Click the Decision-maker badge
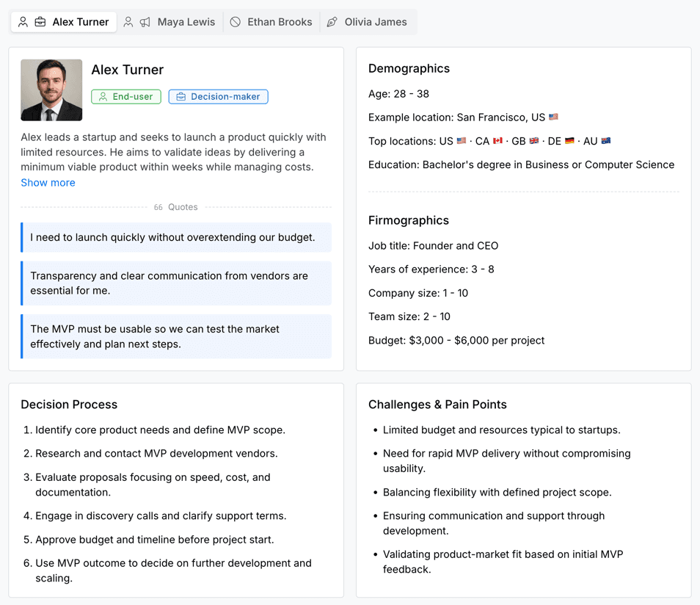The height and width of the screenshot is (605, 700). [218, 96]
